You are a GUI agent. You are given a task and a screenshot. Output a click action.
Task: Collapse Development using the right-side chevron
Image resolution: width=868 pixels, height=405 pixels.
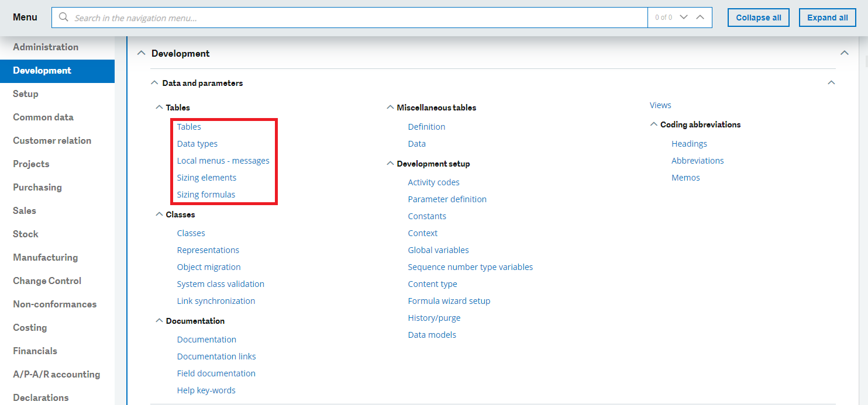pyautogui.click(x=844, y=53)
